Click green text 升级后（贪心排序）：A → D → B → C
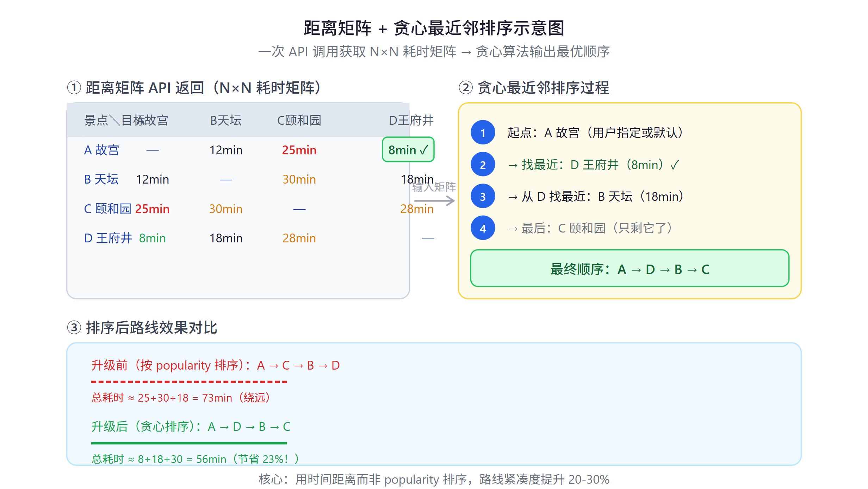The height and width of the screenshot is (489, 868). click(x=191, y=427)
